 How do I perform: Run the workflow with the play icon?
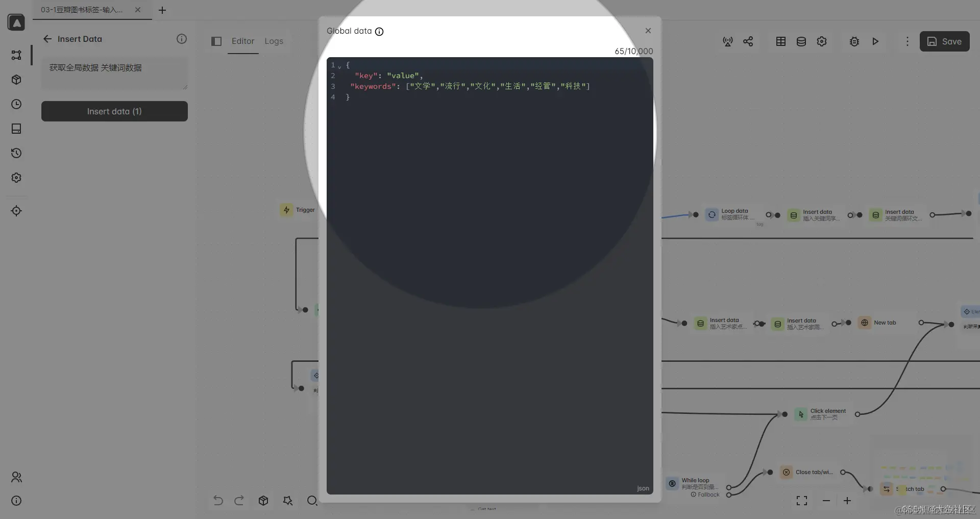(875, 41)
